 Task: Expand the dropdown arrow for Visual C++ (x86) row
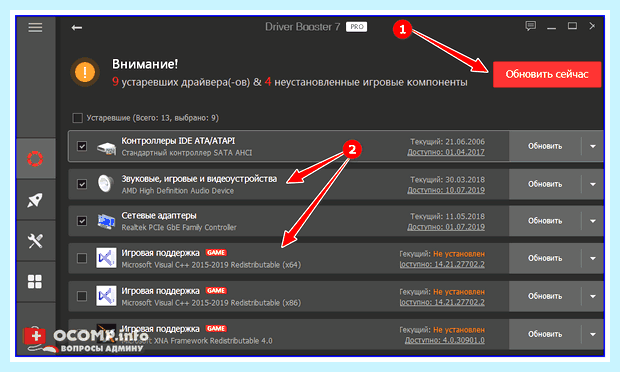click(x=593, y=296)
